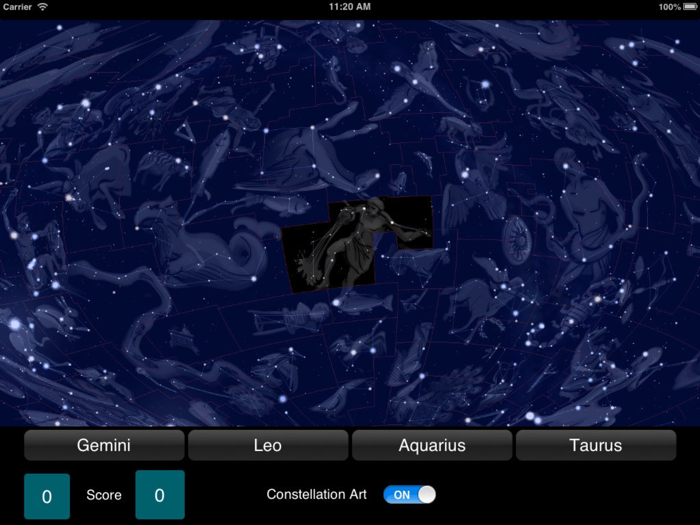Tap the left teal score box
This screenshot has width=700, height=525.
47,496
